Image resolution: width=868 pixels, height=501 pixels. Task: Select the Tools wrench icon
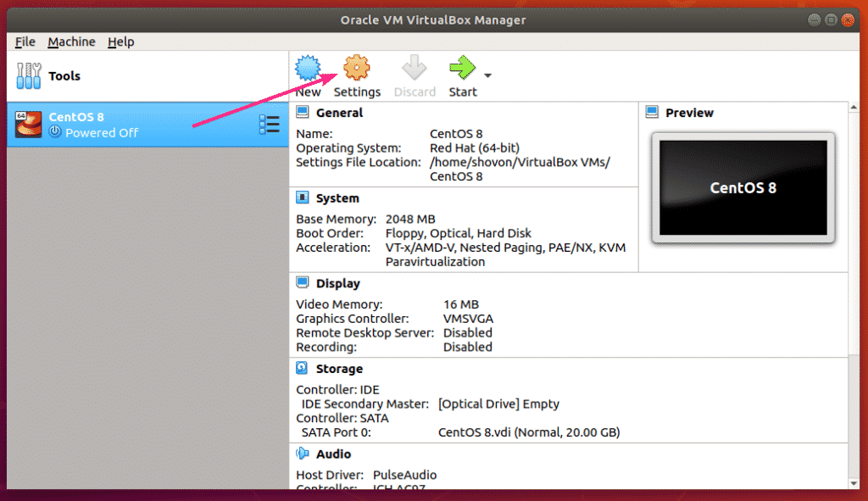click(x=28, y=75)
